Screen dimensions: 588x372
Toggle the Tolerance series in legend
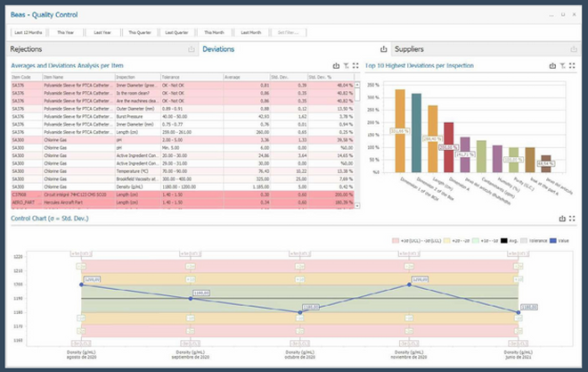(x=530, y=240)
